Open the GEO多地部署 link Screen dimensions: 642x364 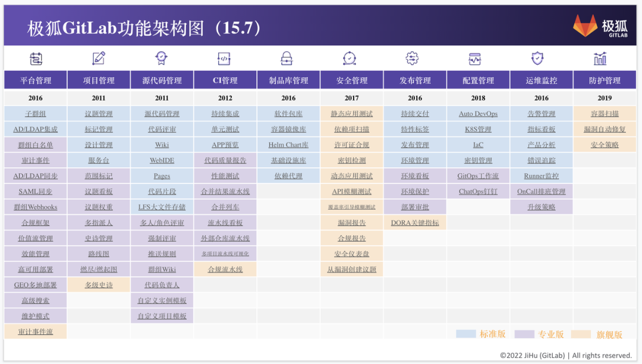(x=36, y=284)
